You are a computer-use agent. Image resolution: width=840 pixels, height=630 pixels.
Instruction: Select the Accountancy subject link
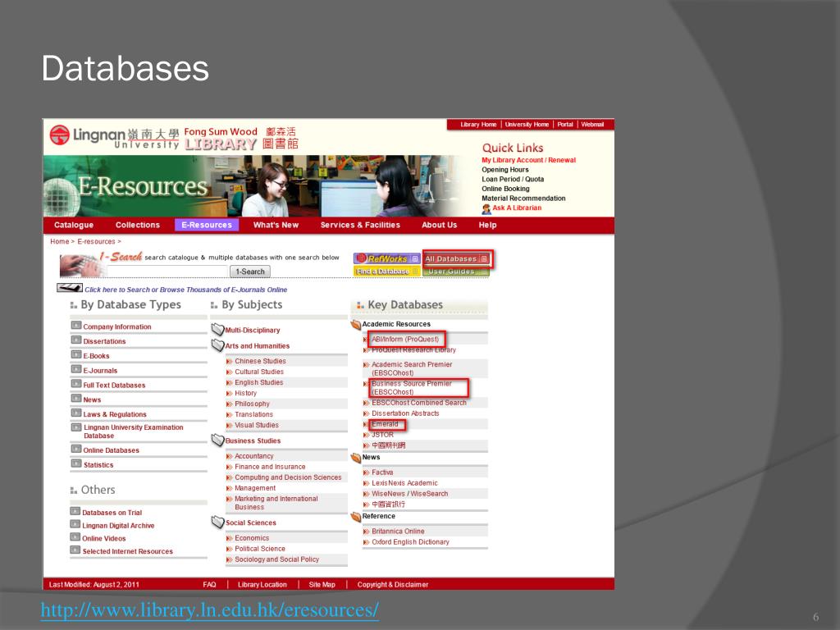(254, 456)
